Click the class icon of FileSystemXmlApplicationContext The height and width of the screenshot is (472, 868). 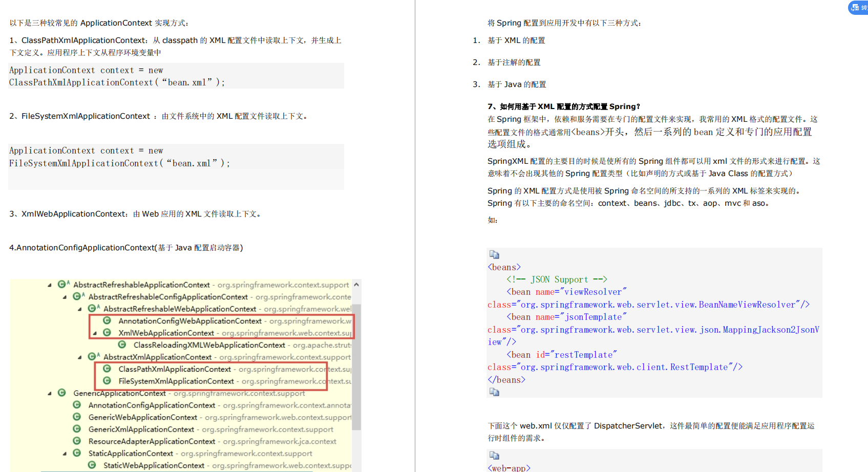(x=107, y=380)
